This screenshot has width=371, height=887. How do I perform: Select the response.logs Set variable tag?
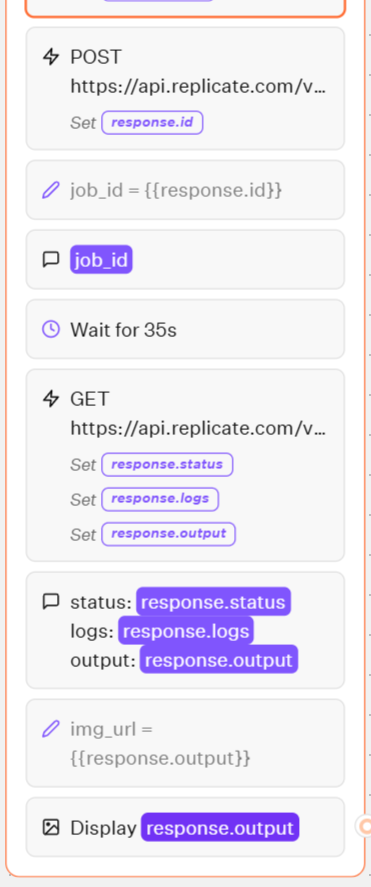pyautogui.click(x=160, y=499)
